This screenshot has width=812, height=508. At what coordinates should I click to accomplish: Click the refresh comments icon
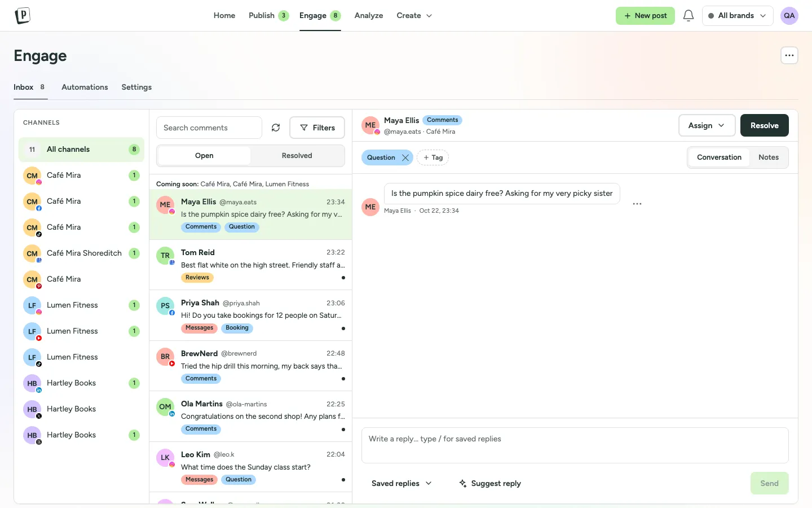pos(276,128)
